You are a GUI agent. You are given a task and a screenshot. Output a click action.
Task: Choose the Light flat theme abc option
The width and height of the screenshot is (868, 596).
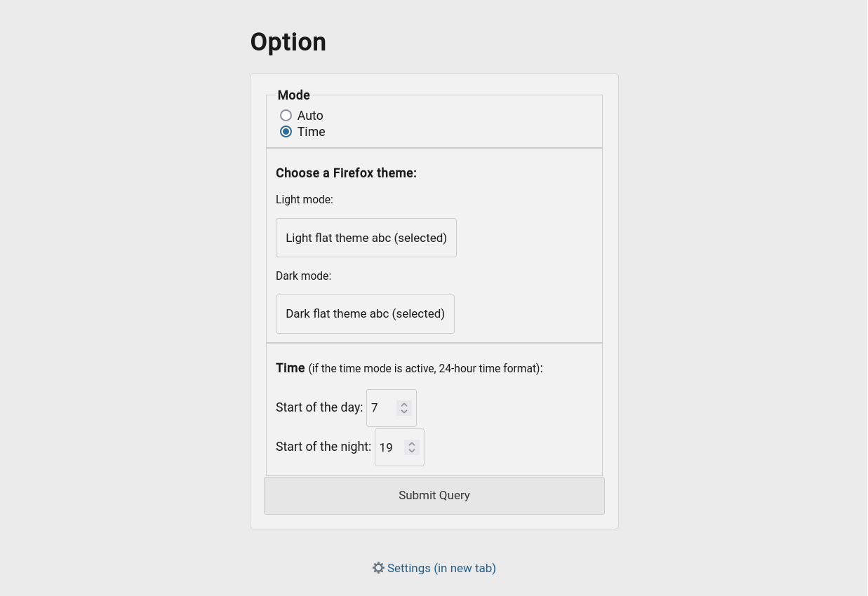pos(366,238)
